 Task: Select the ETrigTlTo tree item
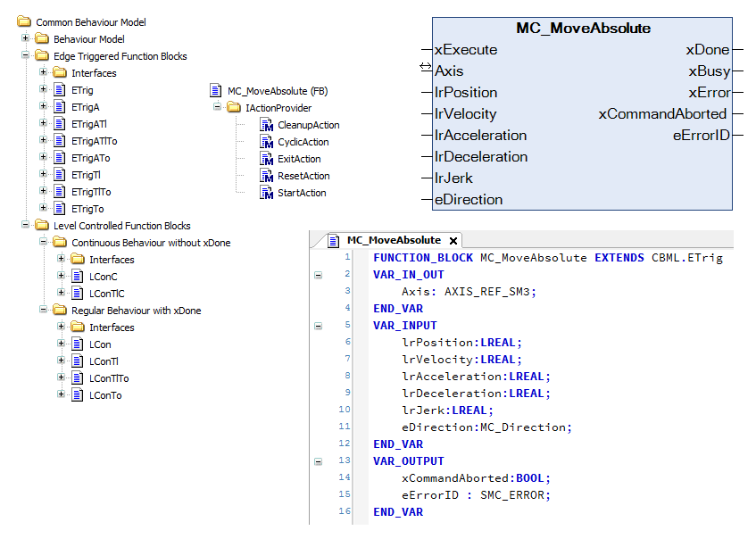pyautogui.click(x=91, y=192)
